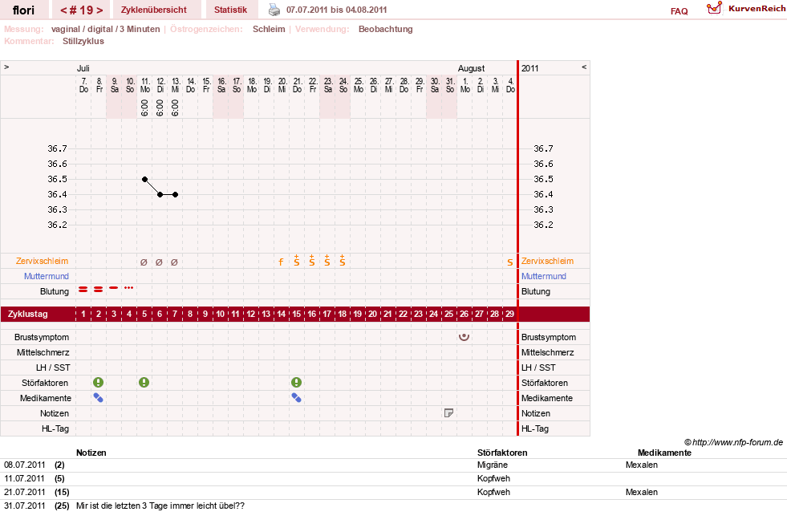Viewport: 787px width, 532px height.
Task: Open the FAQ link
Action: [679, 11]
